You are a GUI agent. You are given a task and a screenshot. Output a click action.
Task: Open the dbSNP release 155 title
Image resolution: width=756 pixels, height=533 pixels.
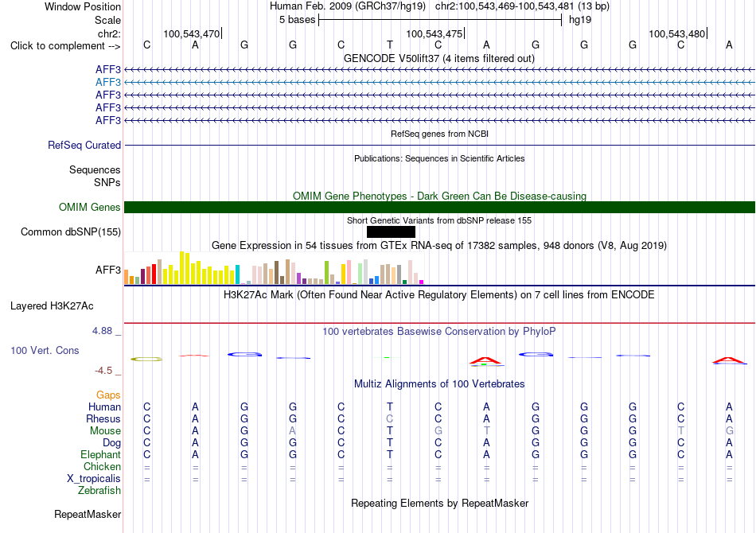(x=439, y=220)
